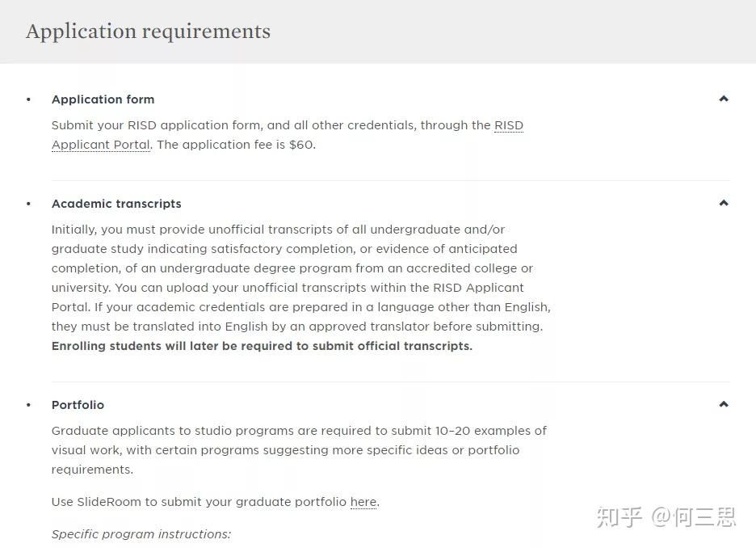Click the bullet beside Academic transcripts

pos(28,204)
